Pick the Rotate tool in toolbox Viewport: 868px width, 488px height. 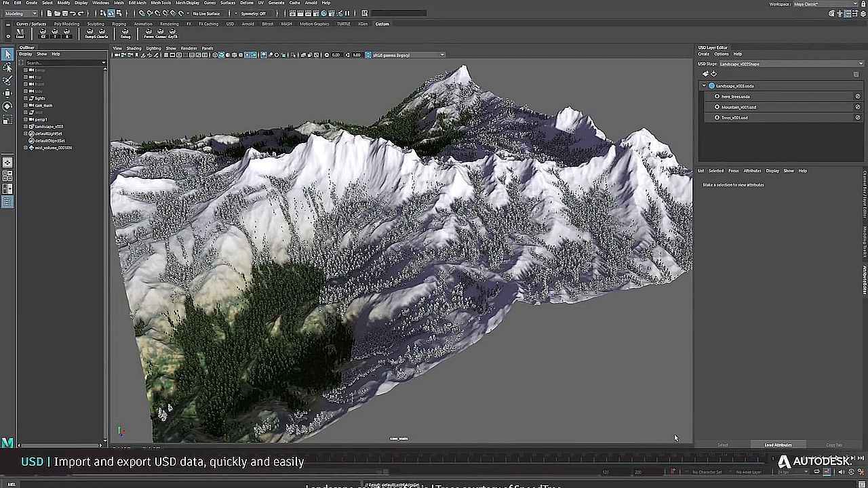pyautogui.click(x=7, y=106)
